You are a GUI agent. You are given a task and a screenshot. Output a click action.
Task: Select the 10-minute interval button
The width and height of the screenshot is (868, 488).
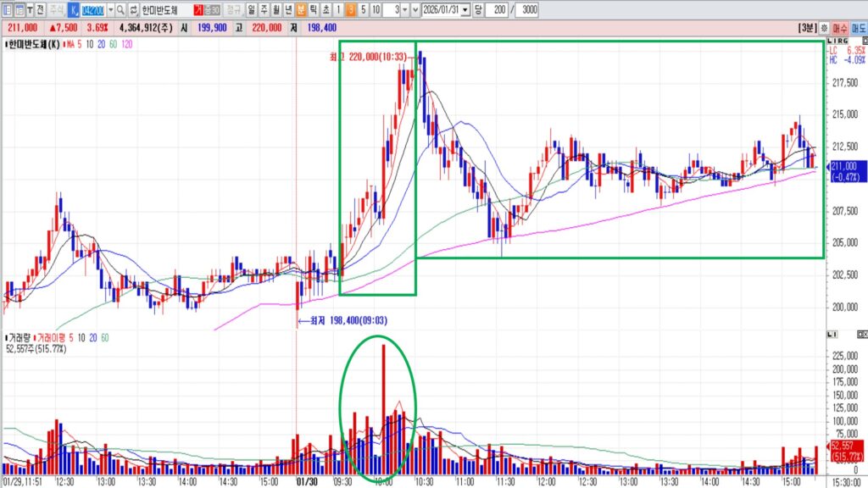(376, 9)
